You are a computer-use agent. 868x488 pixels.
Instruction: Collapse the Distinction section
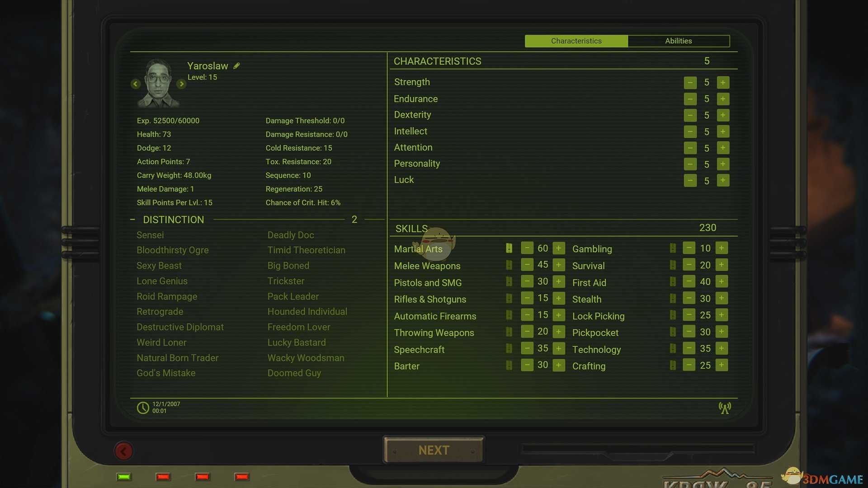[132, 220]
